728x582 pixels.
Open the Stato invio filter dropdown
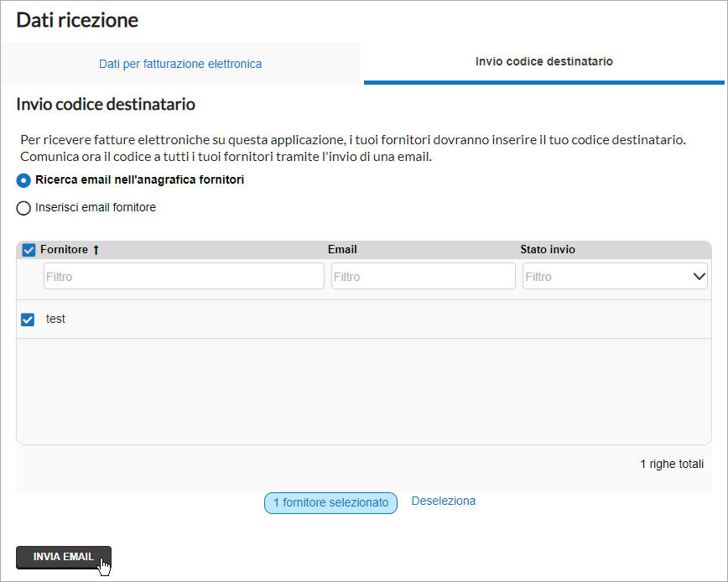pyautogui.click(x=615, y=276)
